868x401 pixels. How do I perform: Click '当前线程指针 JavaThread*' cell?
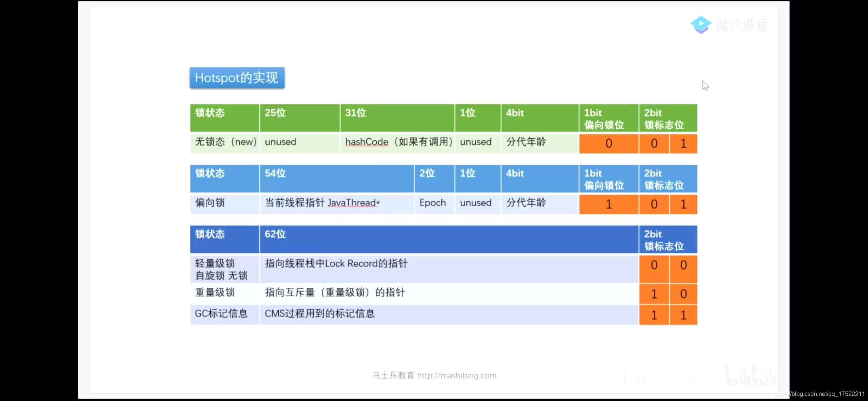337,203
